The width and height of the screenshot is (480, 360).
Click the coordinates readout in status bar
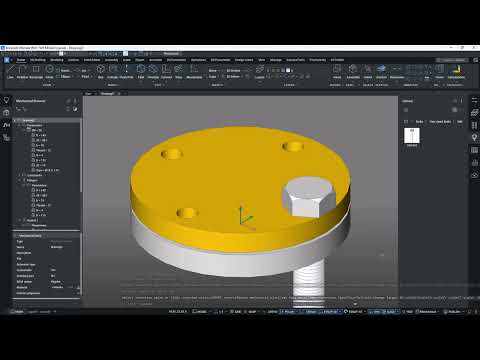pyautogui.click(x=178, y=311)
